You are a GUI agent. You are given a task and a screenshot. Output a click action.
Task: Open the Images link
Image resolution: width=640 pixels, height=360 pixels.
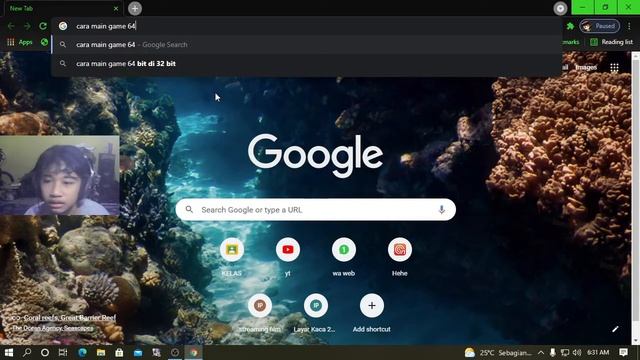point(586,67)
